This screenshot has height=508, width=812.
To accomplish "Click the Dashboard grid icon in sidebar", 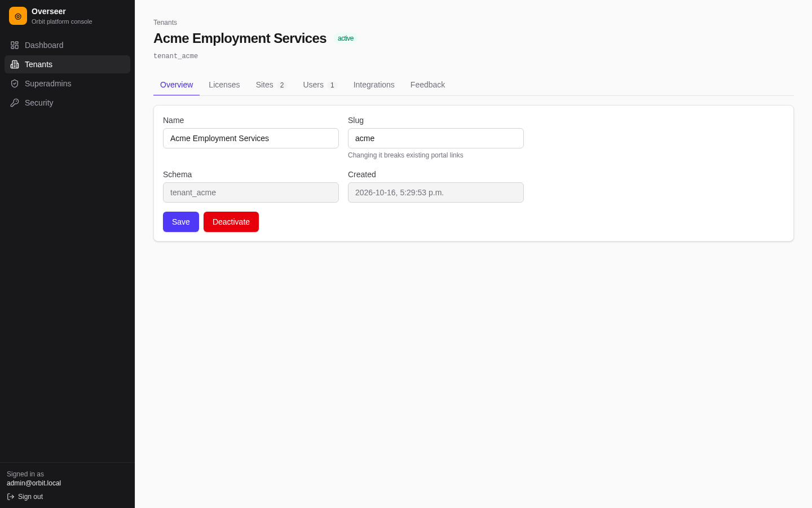I will point(15,45).
